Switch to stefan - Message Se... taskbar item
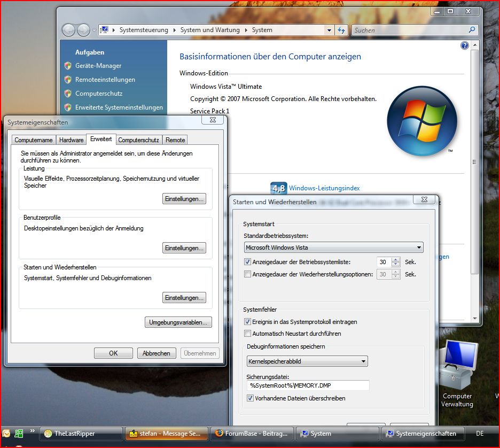Image resolution: width=500 pixels, height=448 pixels. pyautogui.click(x=167, y=434)
